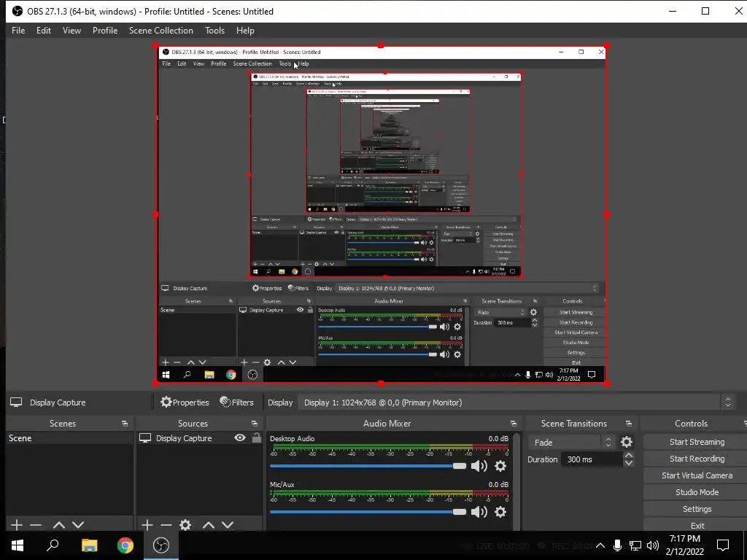Screen dimensions: 747x560
Task: Open the Display selection dropdown
Action: pos(516,402)
